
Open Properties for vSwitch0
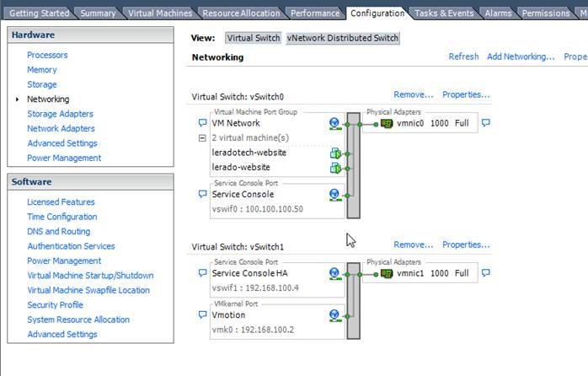466,94
